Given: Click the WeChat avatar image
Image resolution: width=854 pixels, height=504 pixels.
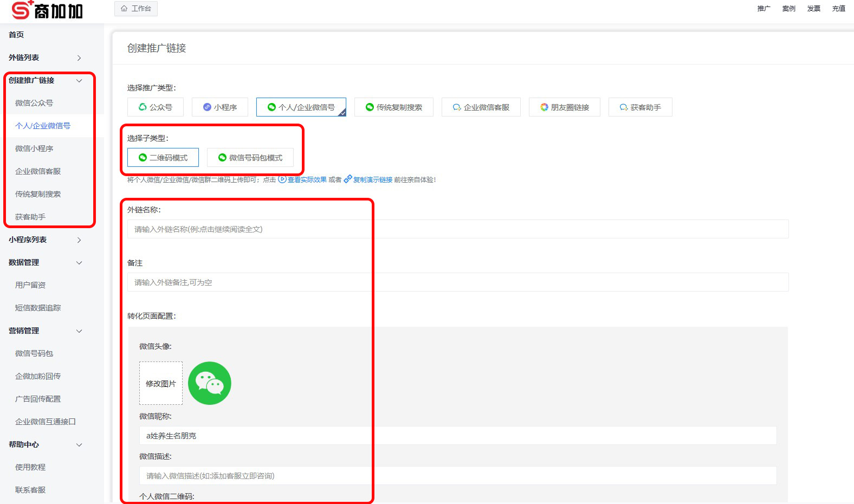Looking at the screenshot, I should point(209,383).
